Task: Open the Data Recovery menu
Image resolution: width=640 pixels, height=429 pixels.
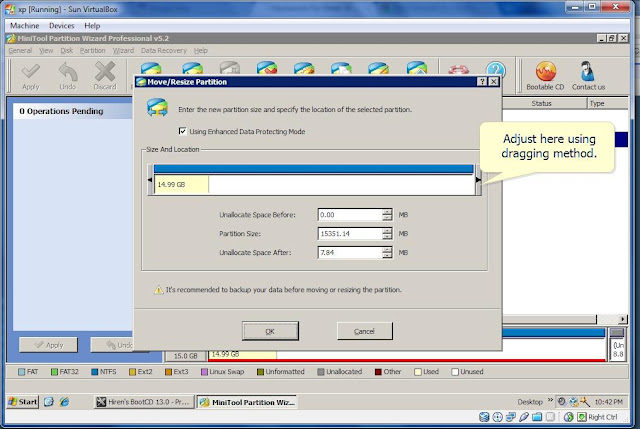Action: pos(164,51)
